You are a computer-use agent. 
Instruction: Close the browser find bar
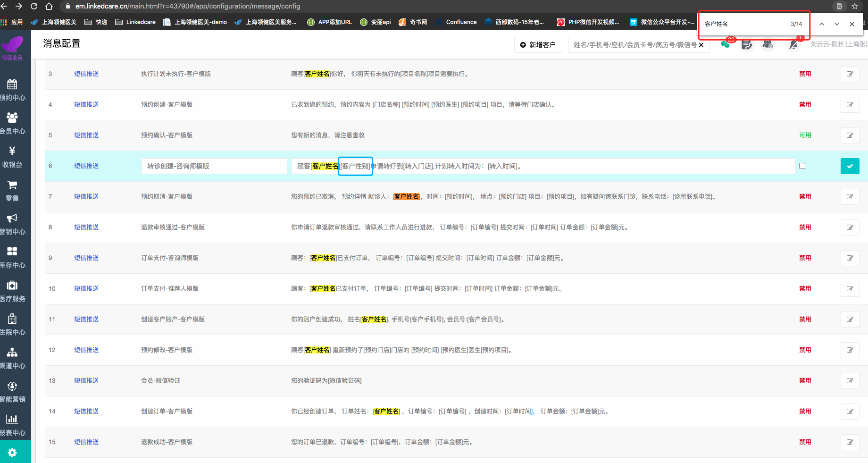point(852,24)
